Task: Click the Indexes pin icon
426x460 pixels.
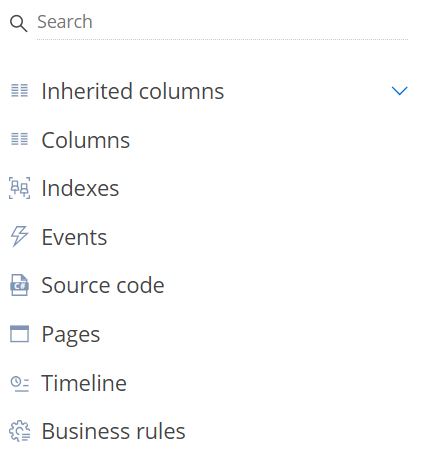Action: [x=19, y=188]
